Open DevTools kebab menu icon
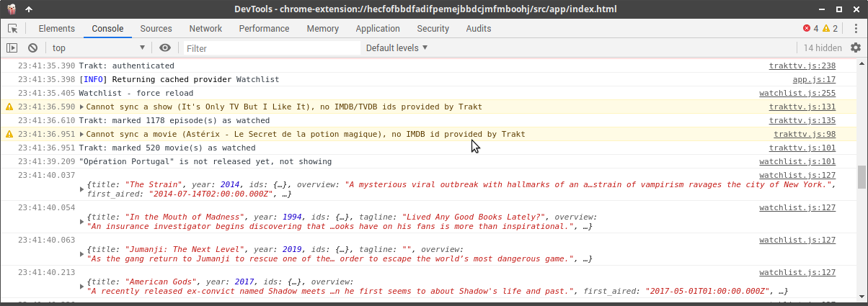Viewport: 868px width, 306px height. click(x=855, y=29)
